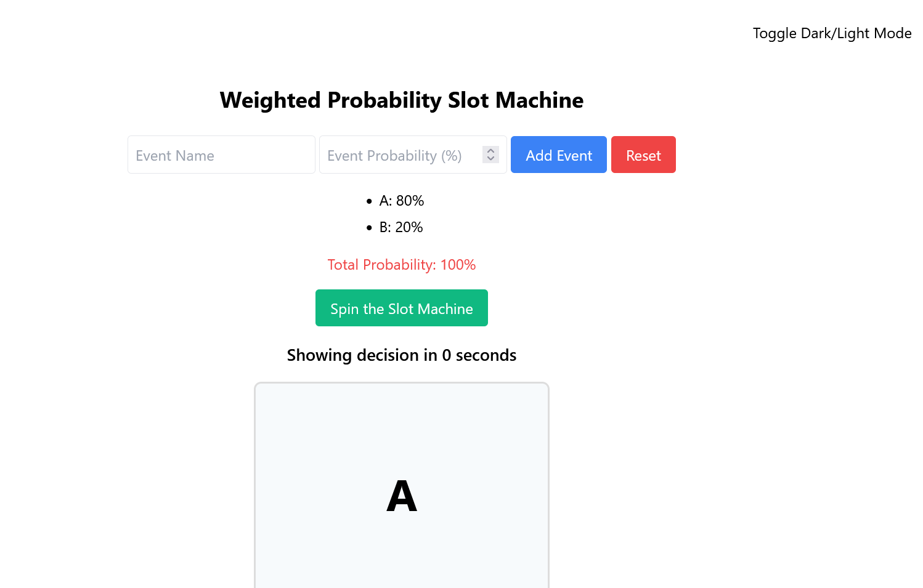Select the A: 80% event entry

pyautogui.click(x=402, y=201)
